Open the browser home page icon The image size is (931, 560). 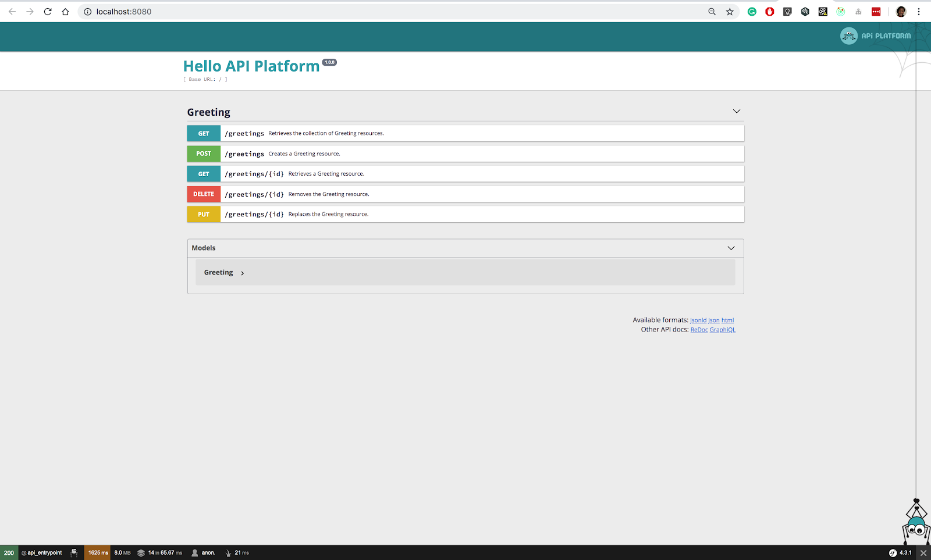click(65, 12)
